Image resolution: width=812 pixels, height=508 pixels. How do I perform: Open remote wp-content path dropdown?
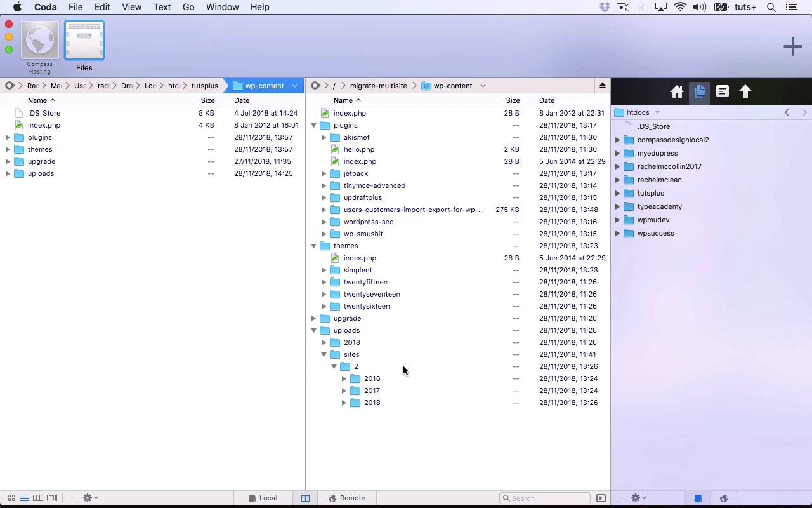pyautogui.click(x=482, y=86)
